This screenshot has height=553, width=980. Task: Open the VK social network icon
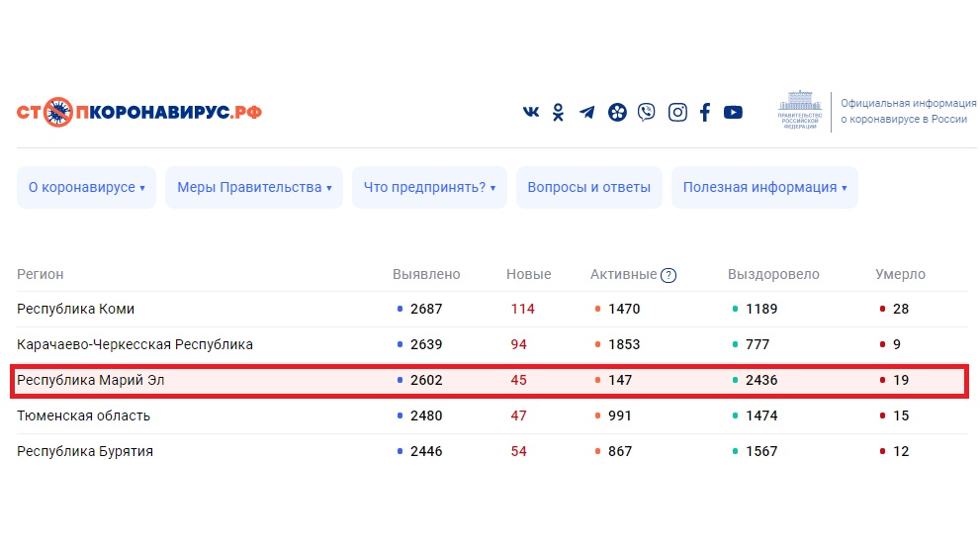point(531,113)
